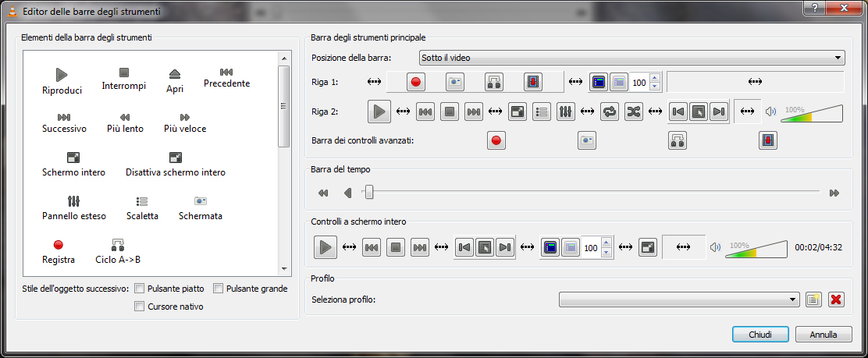Expand the Seleziona profilo combo box

click(x=679, y=300)
